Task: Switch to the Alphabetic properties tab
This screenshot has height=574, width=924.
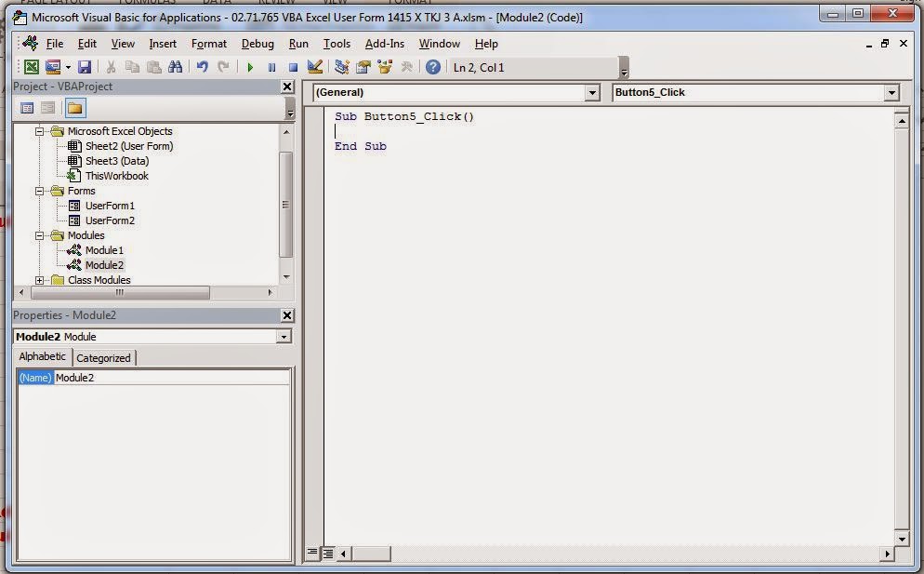Action: click(x=41, y=356)
